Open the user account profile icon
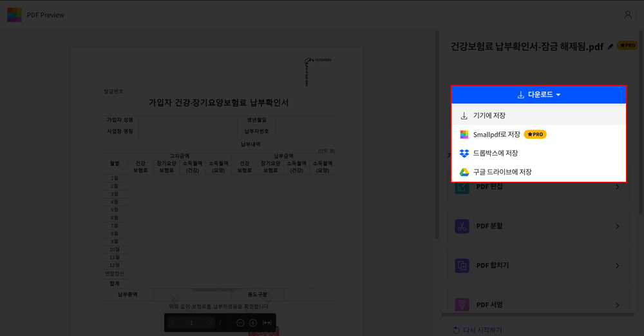This screenshot has width=644, height=336. [627, 15]
